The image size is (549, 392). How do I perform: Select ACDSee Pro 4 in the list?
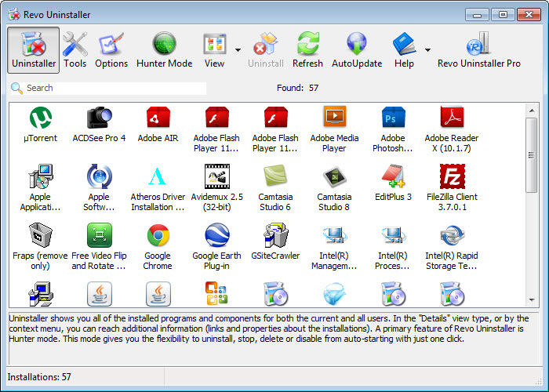[x=99, y=118]
